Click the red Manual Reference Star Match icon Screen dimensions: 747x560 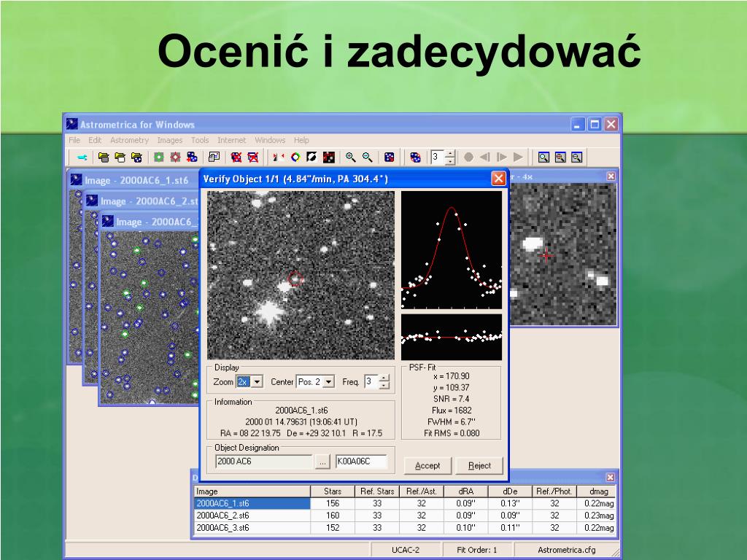click(x=175, y=157)
